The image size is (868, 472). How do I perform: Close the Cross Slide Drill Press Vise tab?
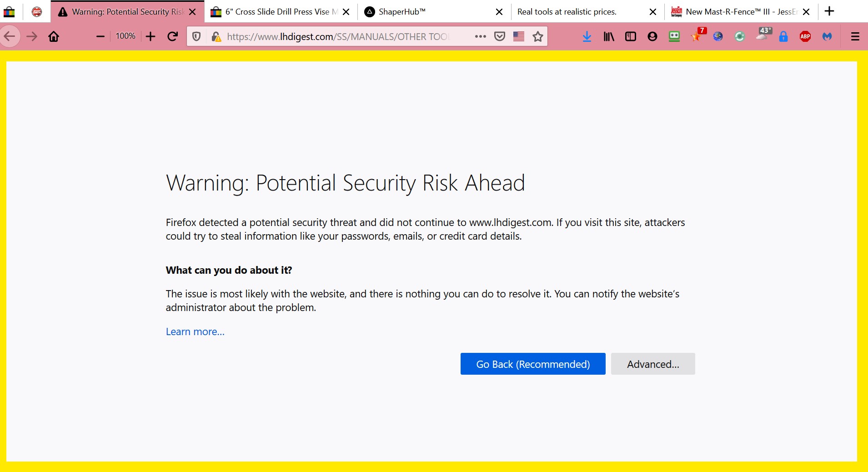[346, 12]
